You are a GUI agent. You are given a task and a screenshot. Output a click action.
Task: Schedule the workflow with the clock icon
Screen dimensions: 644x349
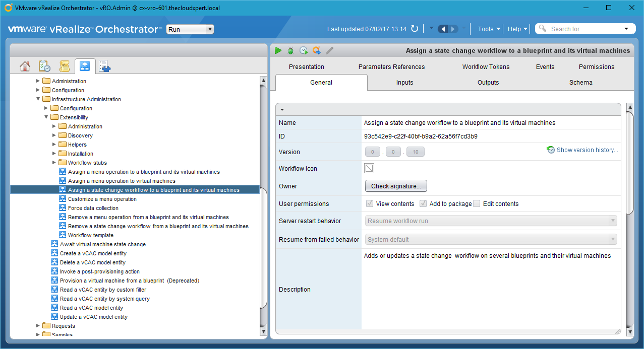click(304, 50)
